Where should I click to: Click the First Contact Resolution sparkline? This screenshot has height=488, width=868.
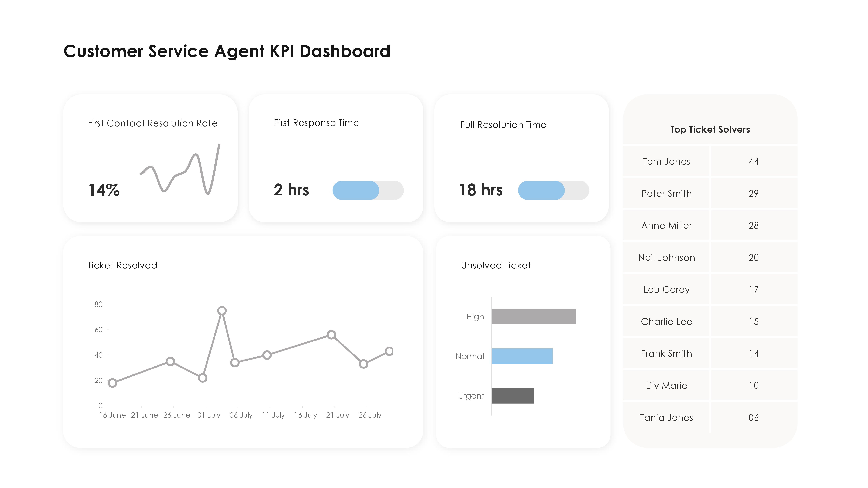coord(180,169)
